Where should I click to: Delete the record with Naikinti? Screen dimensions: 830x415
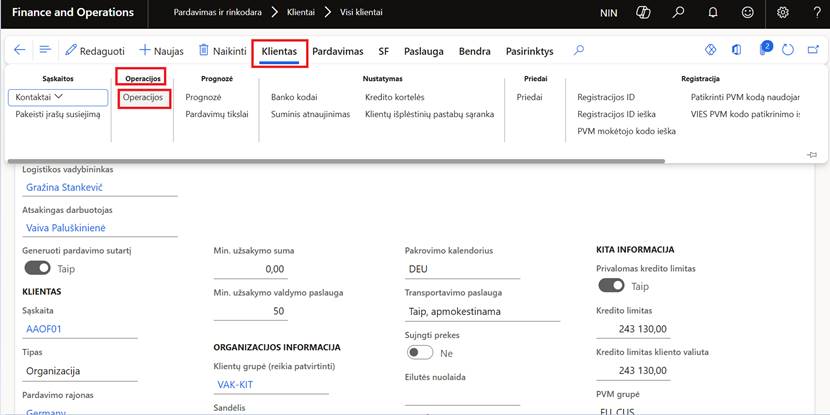(x=222, y=51)
